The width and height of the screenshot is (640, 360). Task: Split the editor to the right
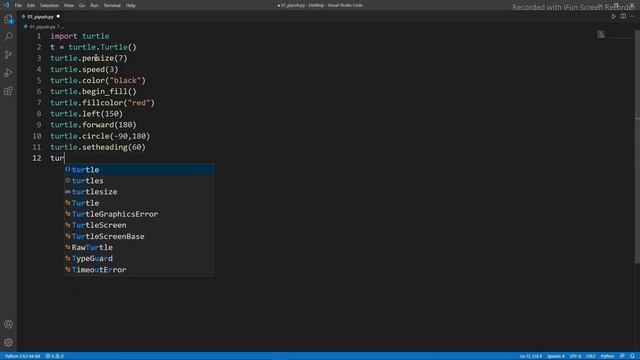coord(623,16)
